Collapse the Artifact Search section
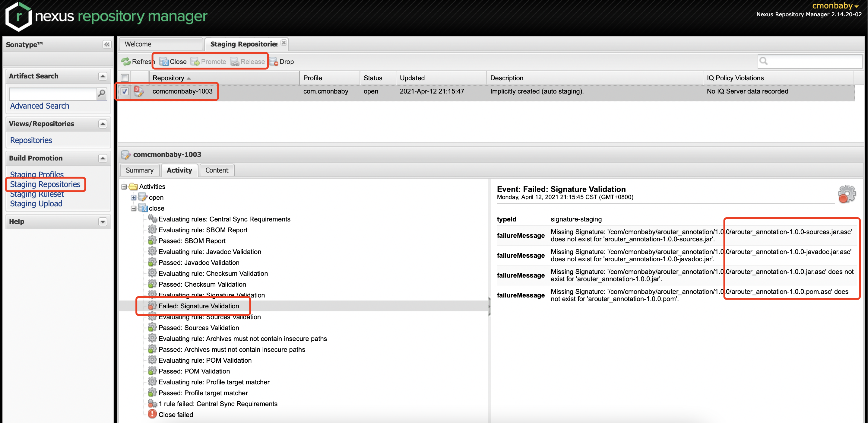868x423 pixels. coord(103,76)
